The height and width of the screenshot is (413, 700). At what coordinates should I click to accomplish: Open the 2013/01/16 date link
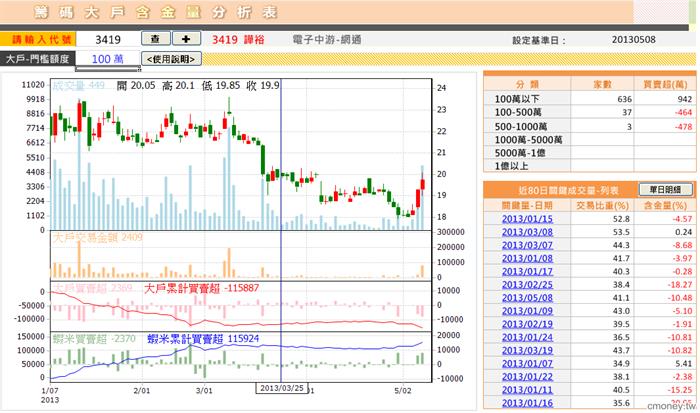coord(527,403)
